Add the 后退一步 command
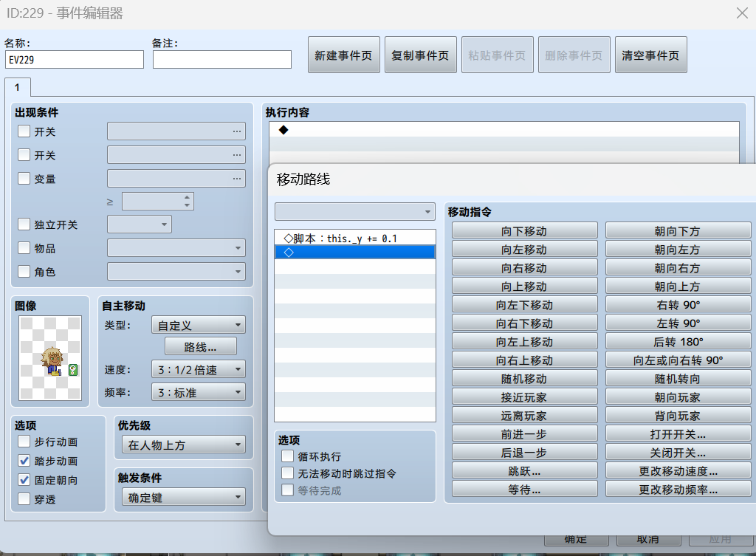This screenshot has width=756, height=556. 525,453
